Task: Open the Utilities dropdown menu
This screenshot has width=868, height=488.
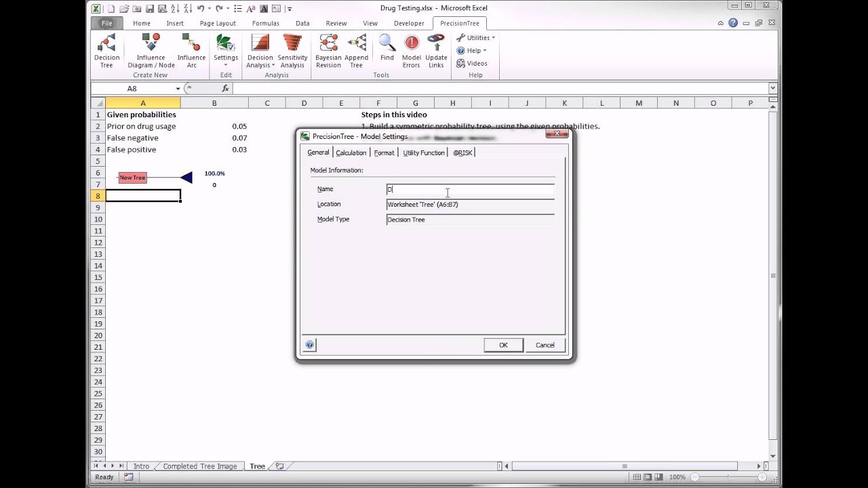Action: coord(475,38)
